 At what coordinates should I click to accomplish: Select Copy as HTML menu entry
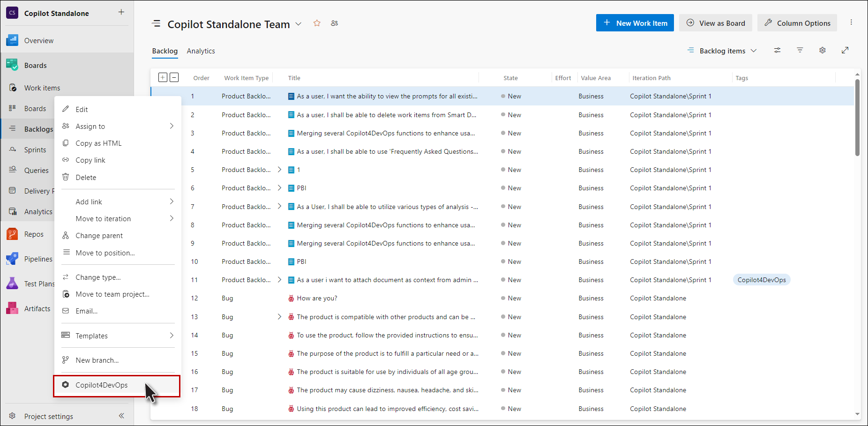click(118, 143)
